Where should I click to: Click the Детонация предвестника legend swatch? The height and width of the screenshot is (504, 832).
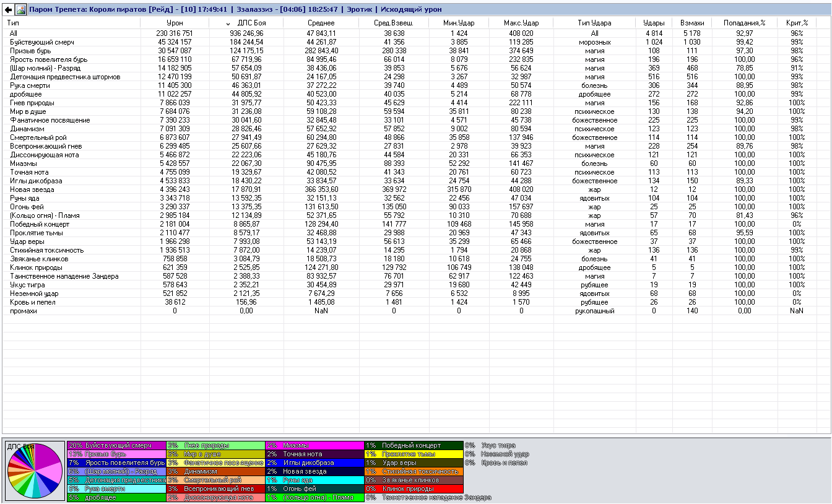(116, 480)
